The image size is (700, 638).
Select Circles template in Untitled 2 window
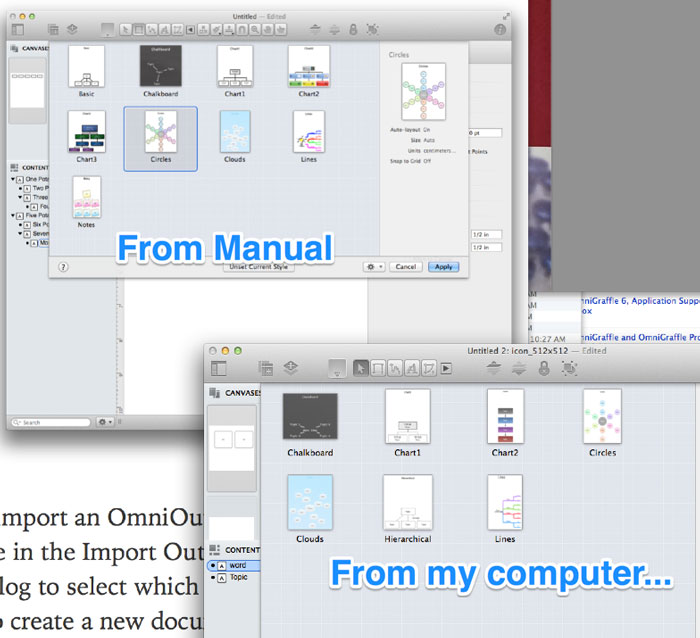click(x=602, y=423)
